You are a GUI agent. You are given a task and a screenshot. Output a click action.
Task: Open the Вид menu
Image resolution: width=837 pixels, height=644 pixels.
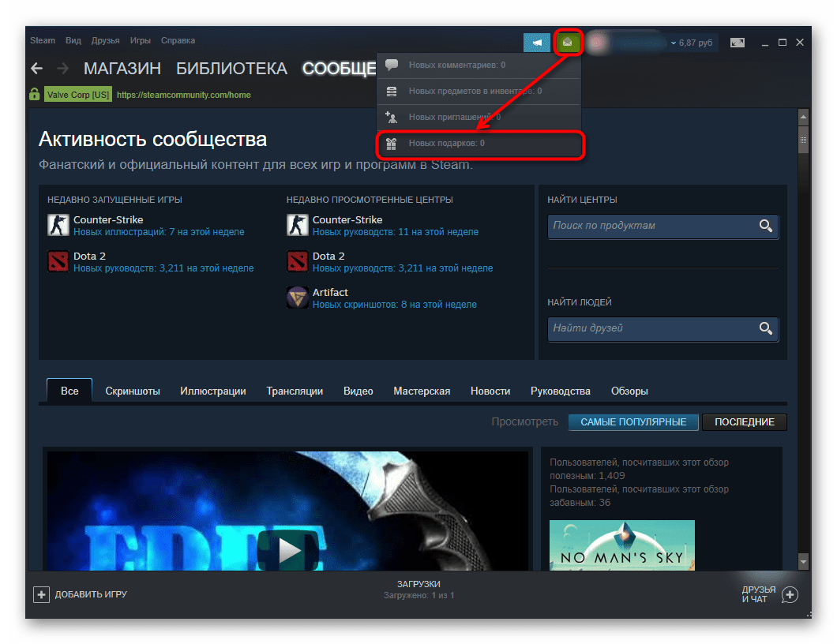click(73, 40)
